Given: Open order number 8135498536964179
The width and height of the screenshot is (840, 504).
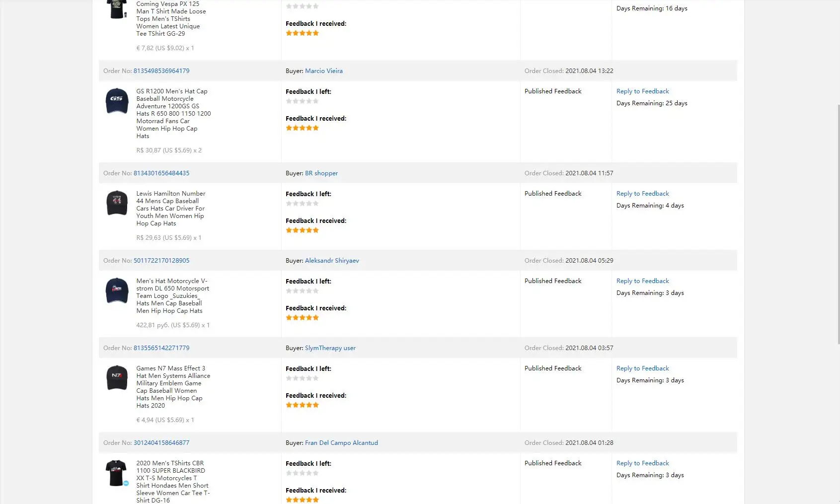Looking at the screenshot, I should point(161,71).
